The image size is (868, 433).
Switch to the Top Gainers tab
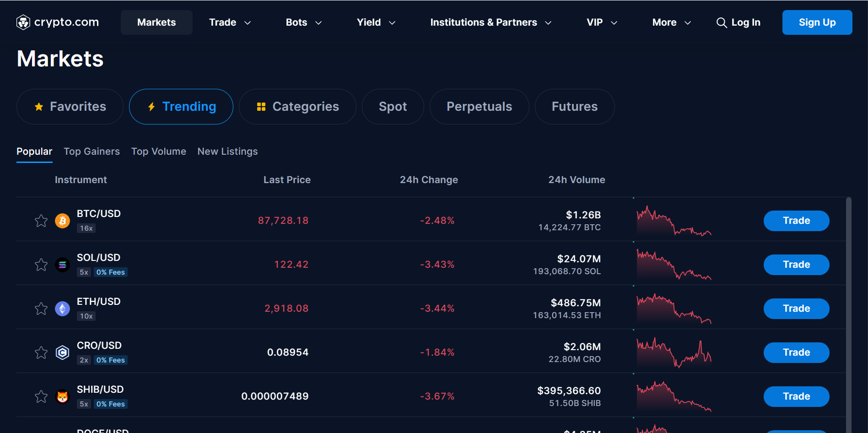[92, 152]
